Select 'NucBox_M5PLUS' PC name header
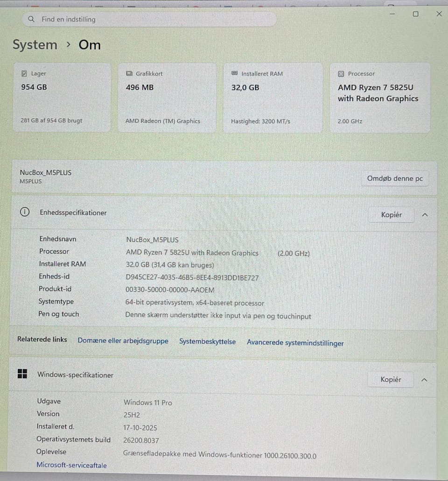448x481 pixels. [x=46, y=172]
